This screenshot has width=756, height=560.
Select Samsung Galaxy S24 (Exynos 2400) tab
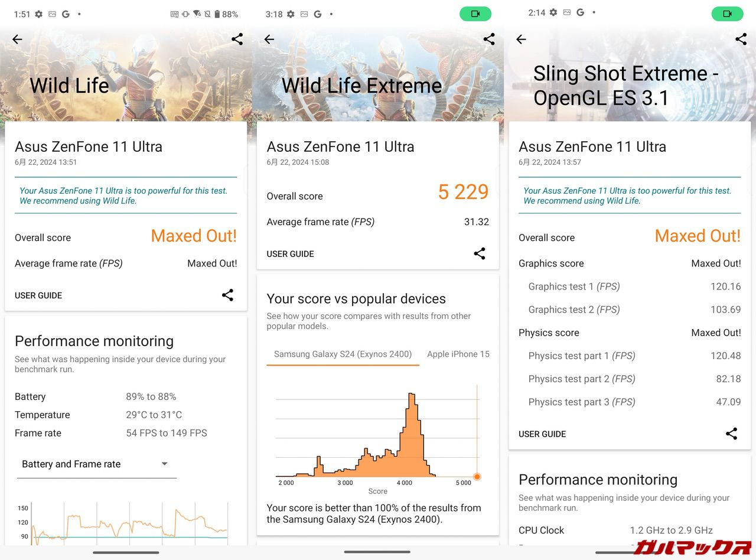tap(343, 354)
